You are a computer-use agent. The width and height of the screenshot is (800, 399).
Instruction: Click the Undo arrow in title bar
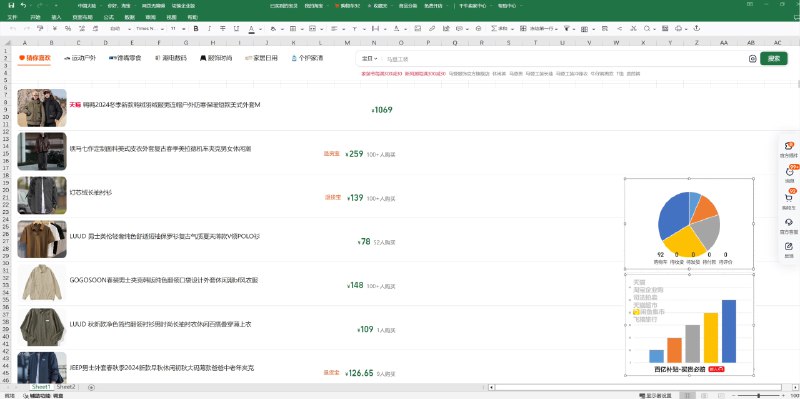point(23,5)
